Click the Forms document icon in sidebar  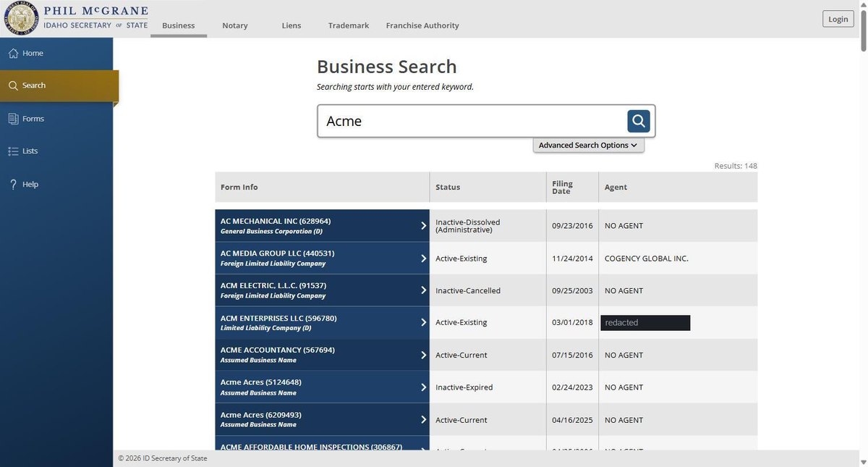[x=13, y=119]
